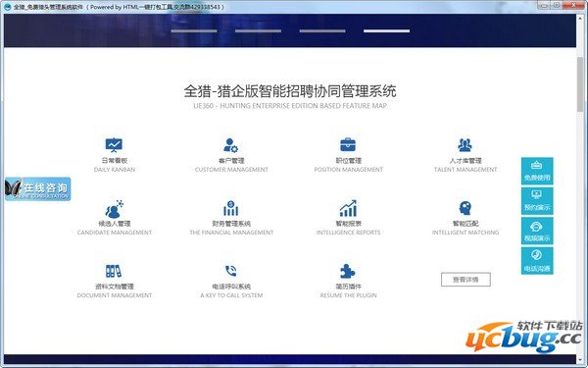Click THE FINANCIAL MANAGEMENT text label
The width and height of the screenshot is (588, 368).
click(x=231, y=233)
